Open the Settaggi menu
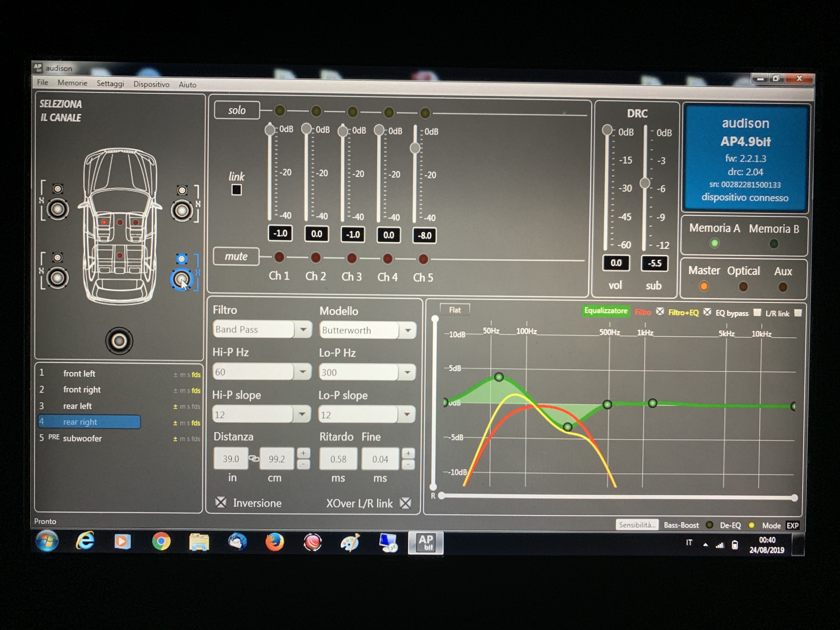 point(110,84)
